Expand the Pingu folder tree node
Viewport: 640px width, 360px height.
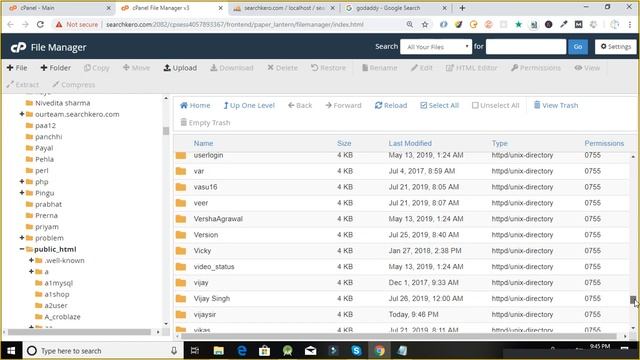click(22, 193)
